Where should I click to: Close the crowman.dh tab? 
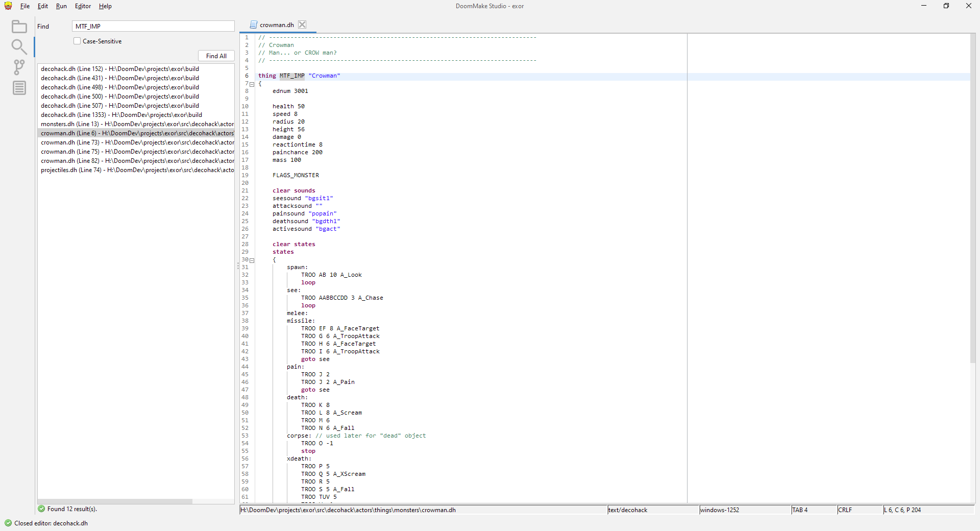(302, 25)
